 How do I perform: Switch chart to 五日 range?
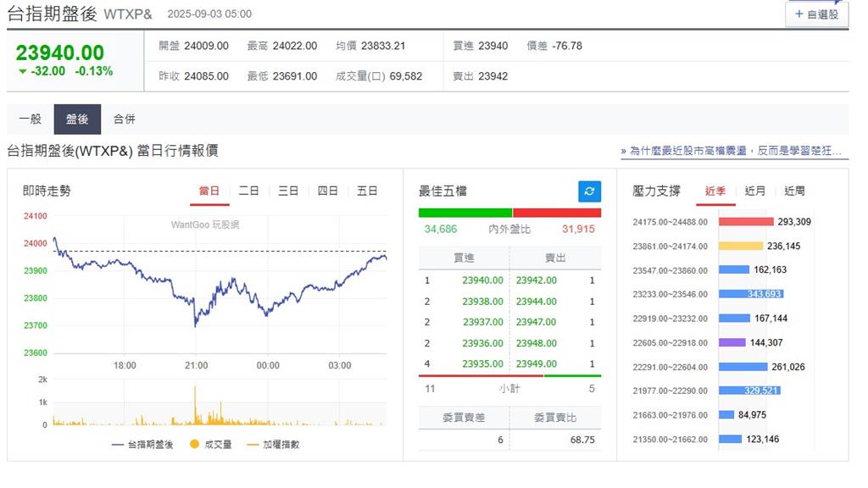pyautogui.click(x=366, y=191)
